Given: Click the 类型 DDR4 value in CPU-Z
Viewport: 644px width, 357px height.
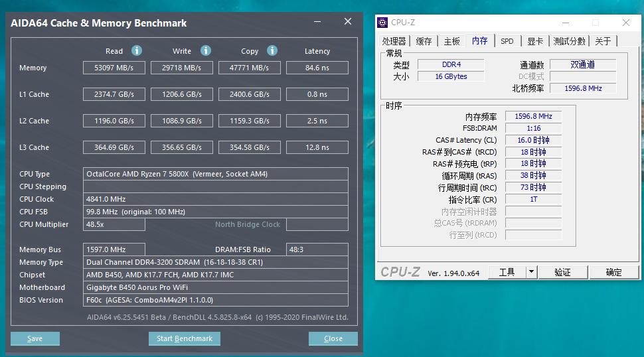Looking at the screenshot, I should tap(451, 64).
